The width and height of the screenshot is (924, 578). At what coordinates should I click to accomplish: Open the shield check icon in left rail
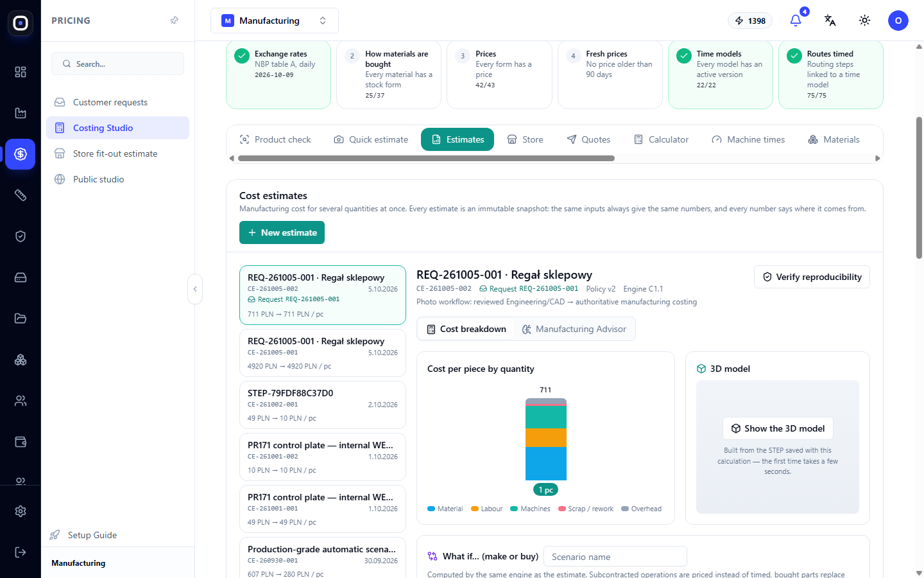pyautogui.click(x=21, y=236)
